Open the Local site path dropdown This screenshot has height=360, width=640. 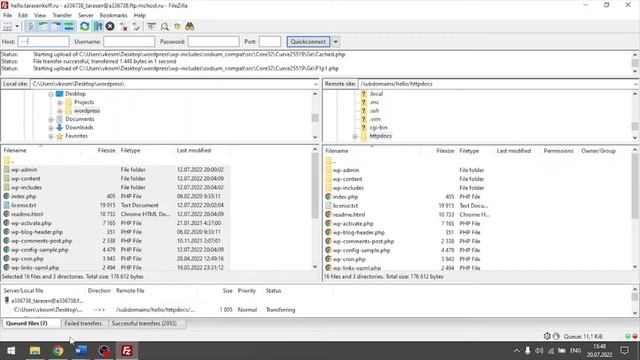coord(315,84)
